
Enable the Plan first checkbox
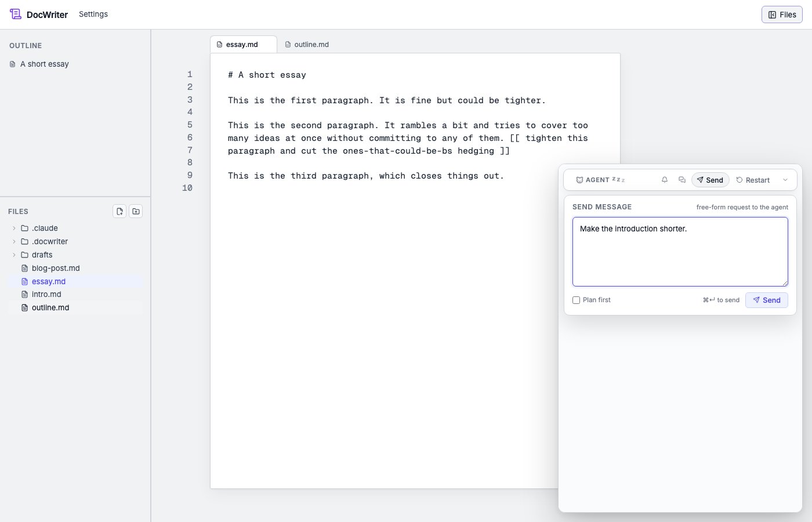tap(576, 300)
